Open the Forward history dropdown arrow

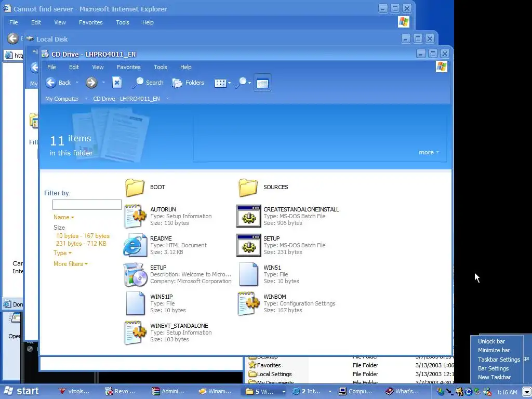[x=103, y=83]
